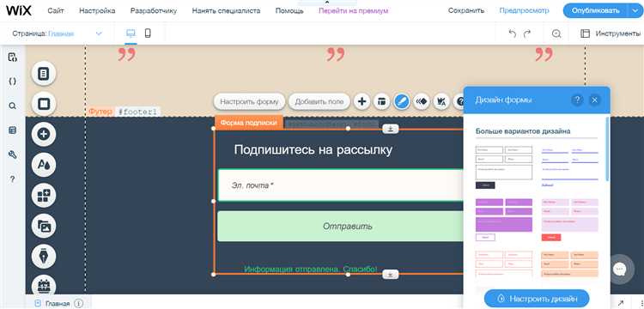Open the Menus & Pages panel icon
The height and width of the screenshot is (309, 644).
click(44, 74)
